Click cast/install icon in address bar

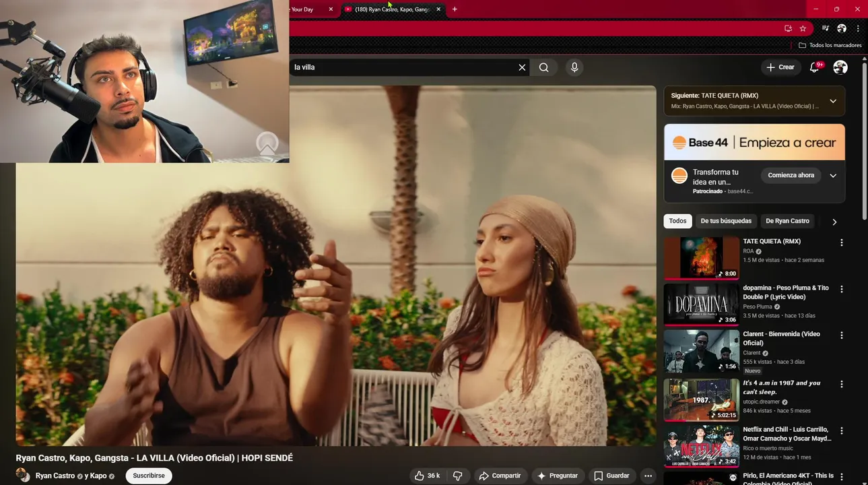[x=788, y=28]
